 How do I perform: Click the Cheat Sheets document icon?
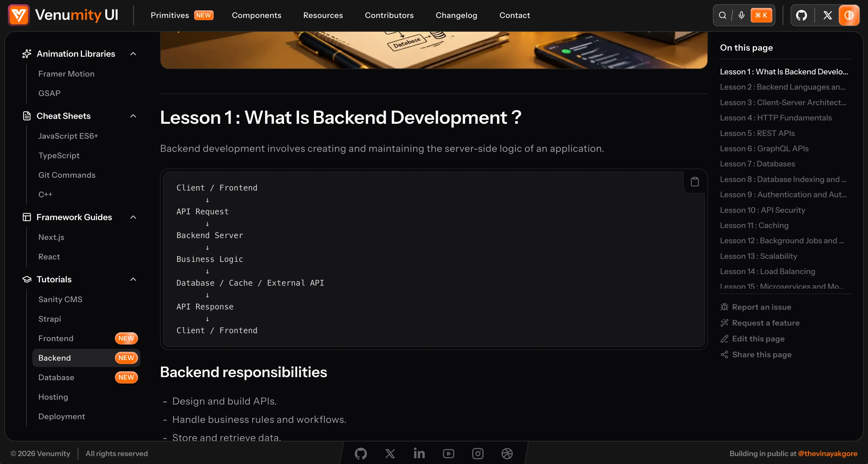[x=27, y=116]
